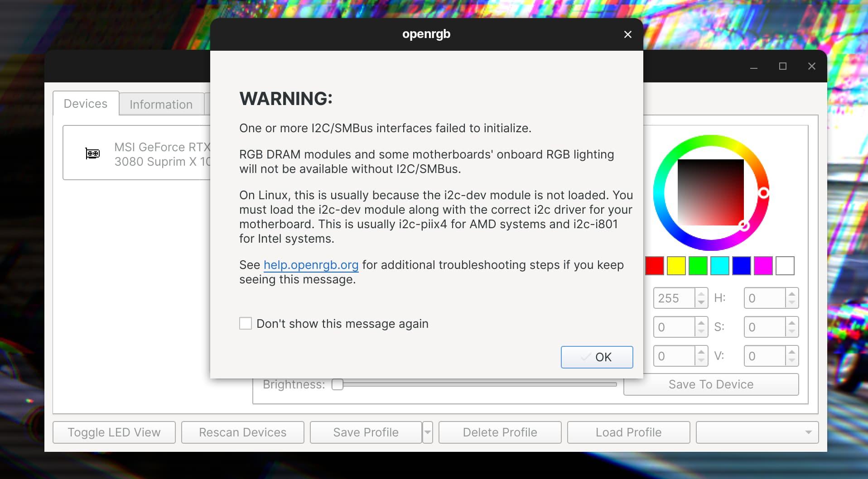Close the openrgb warning dialog
Image resolution: width=868 pixels, height=479 pixels.
click(x=627, y=34)
